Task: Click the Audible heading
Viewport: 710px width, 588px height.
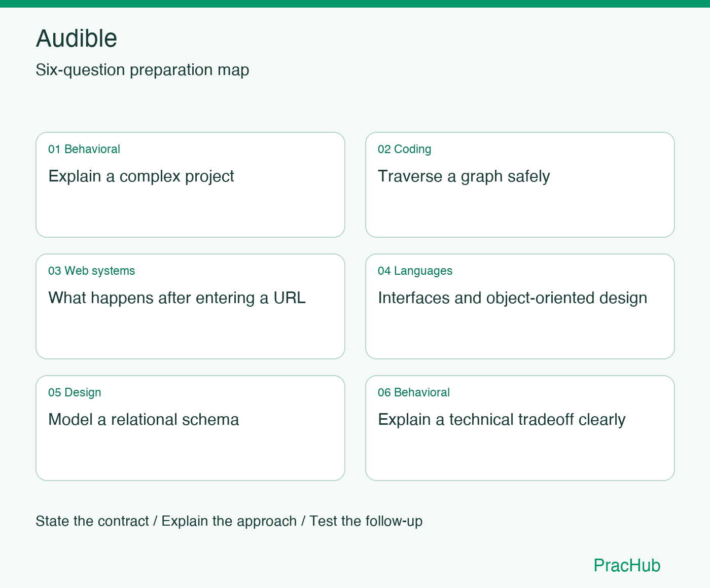Action: click(x=77, y=39)
